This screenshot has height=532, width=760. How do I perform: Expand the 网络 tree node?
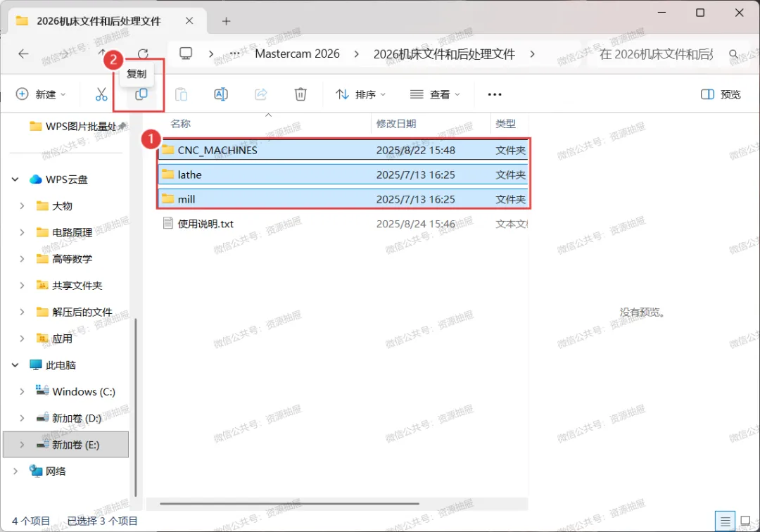click(15, 471)
